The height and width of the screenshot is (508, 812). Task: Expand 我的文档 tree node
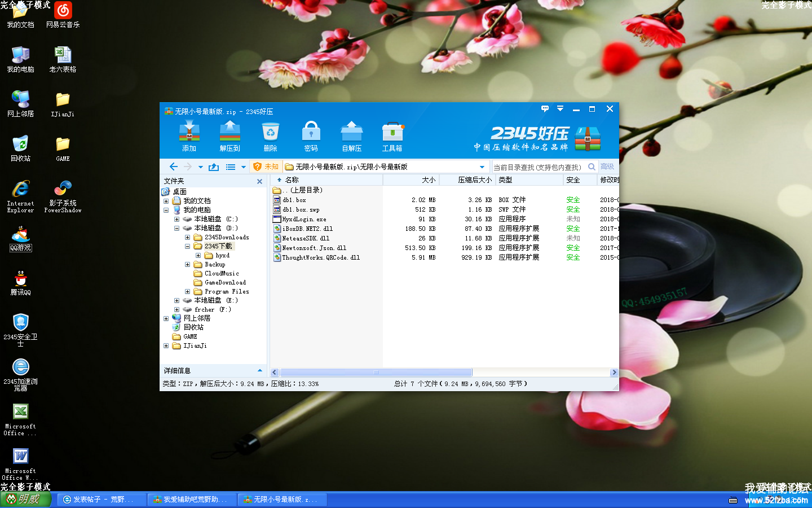point(166,201)
